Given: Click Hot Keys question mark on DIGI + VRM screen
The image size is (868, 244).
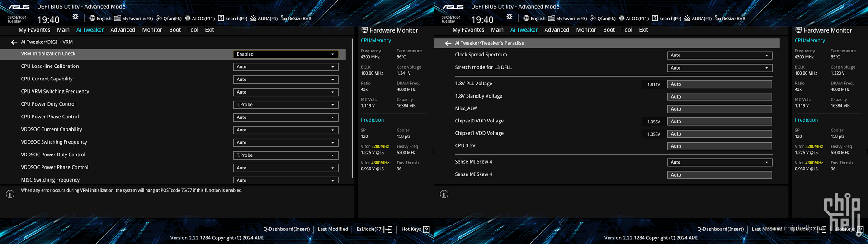Looking at the screenshot, I should [x=426, y=230].
